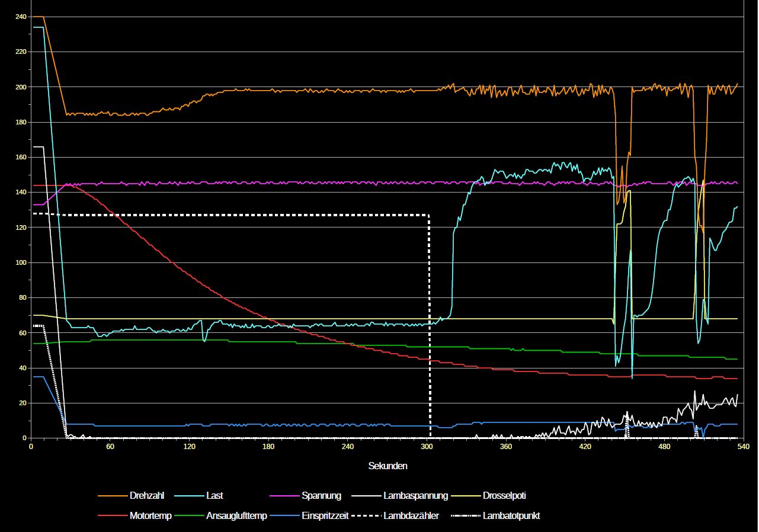The width and height of the screenshot is (759, 532).
Task: Click the green line swatch beside Ansauglufttemp
Action: (x=189, y=516)
